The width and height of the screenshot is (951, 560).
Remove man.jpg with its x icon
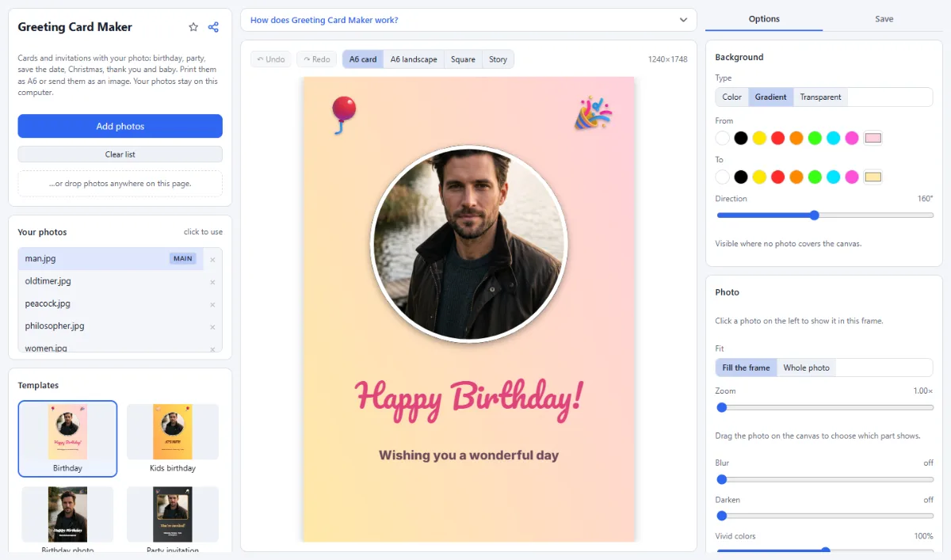[x=212, y=260]
